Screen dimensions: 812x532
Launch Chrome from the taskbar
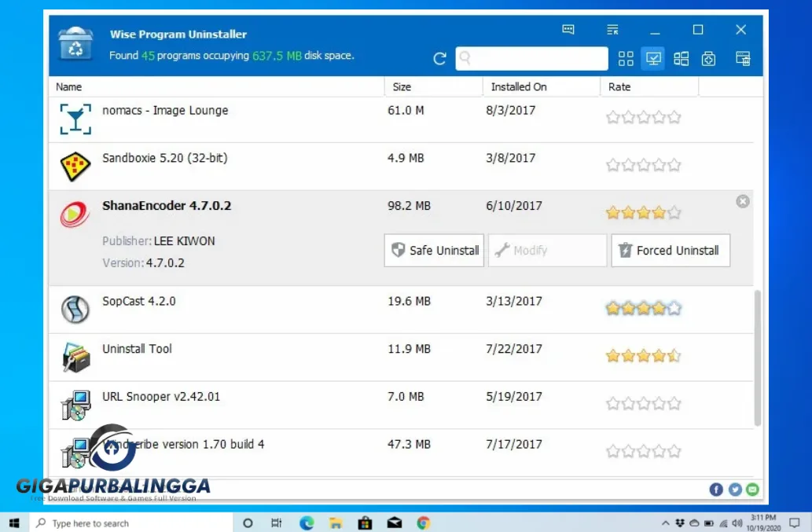[x=424, y=523]
